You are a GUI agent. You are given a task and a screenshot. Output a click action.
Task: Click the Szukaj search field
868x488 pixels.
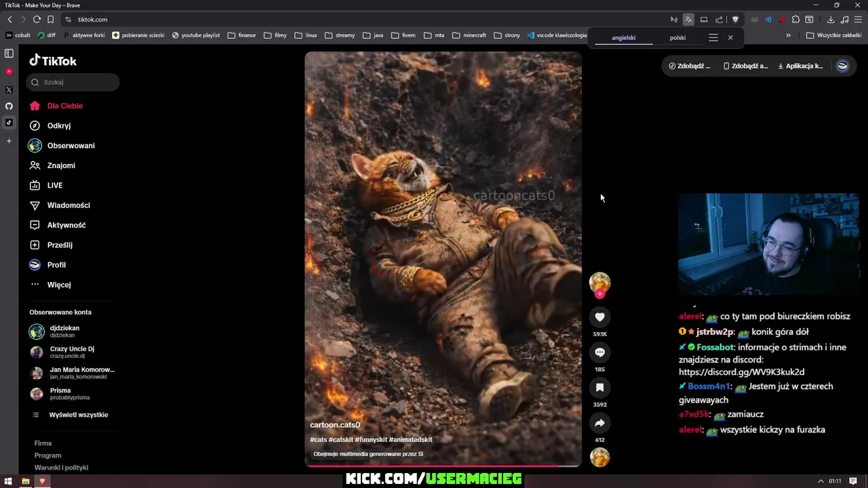73,82
